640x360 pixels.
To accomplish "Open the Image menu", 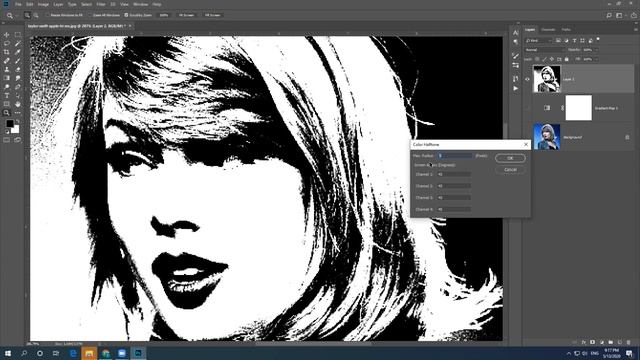I will 43,4.
